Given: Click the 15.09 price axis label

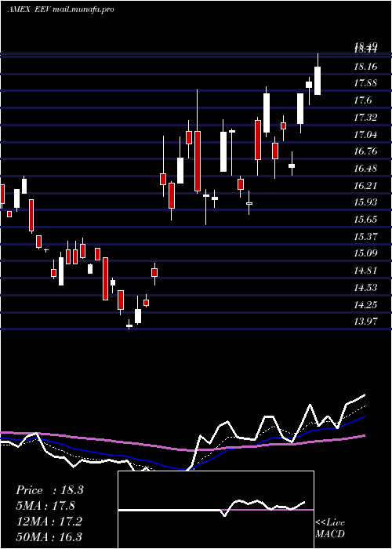Looking at the screenshot, I should [x=365, y=253].
